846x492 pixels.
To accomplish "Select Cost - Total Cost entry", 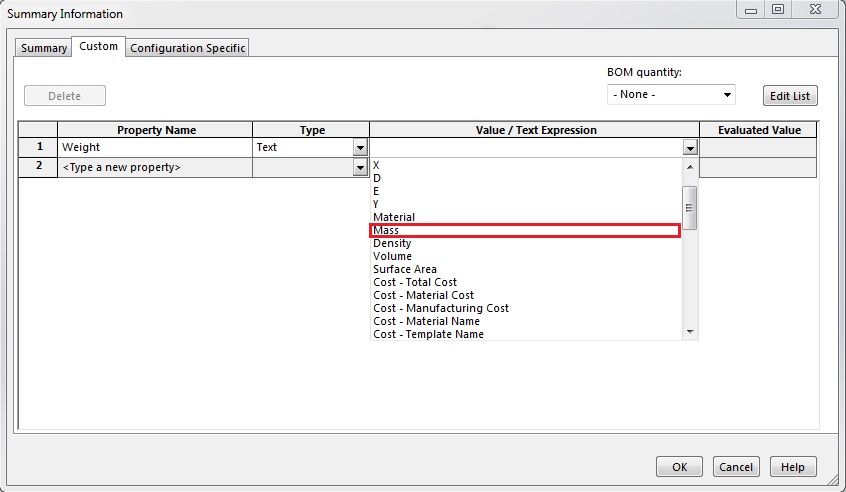I will coord(415,283).
